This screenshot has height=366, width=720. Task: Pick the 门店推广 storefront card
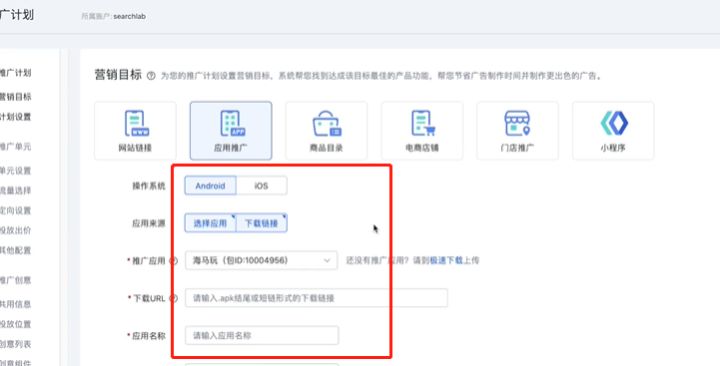(x=518, y=131)
